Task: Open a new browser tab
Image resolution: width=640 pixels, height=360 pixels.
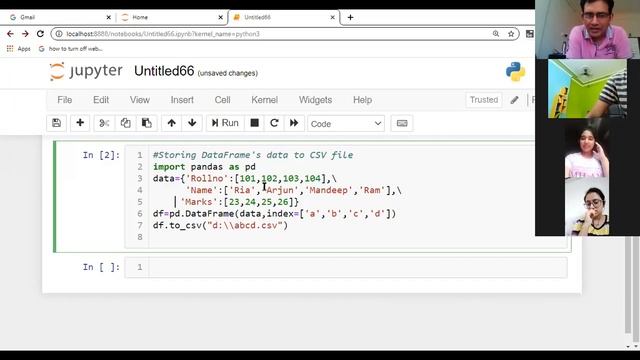Action: (350, 17)
